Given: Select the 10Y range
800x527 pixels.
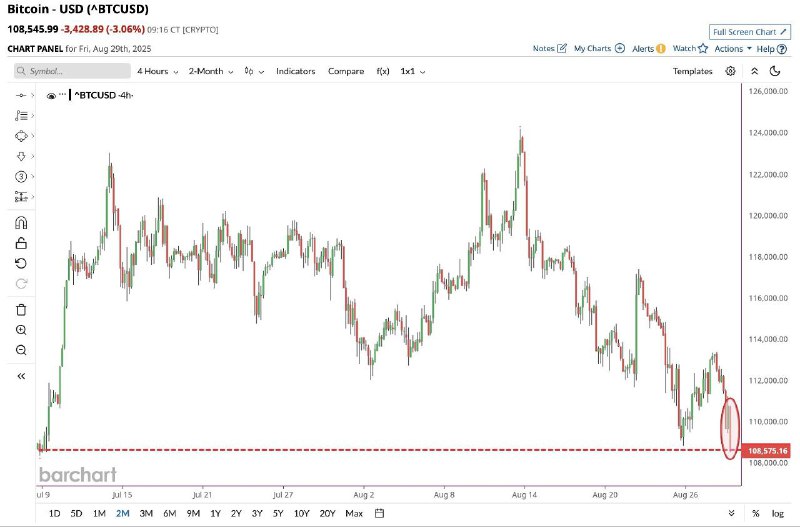Looking at the screenshot, I should pos(302,513).
